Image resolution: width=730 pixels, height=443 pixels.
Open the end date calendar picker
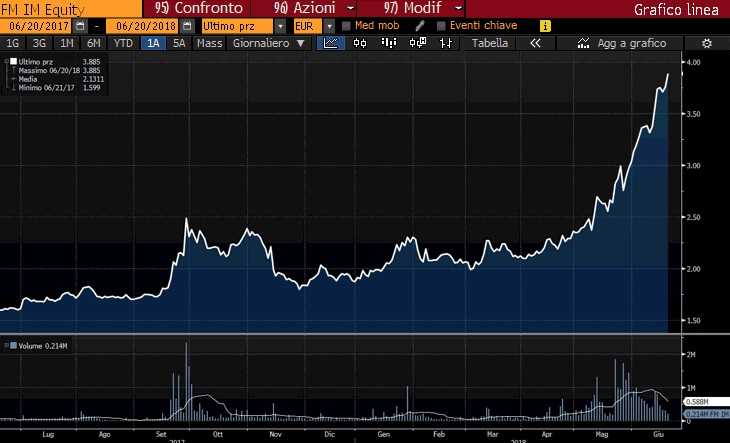point(187,26)
